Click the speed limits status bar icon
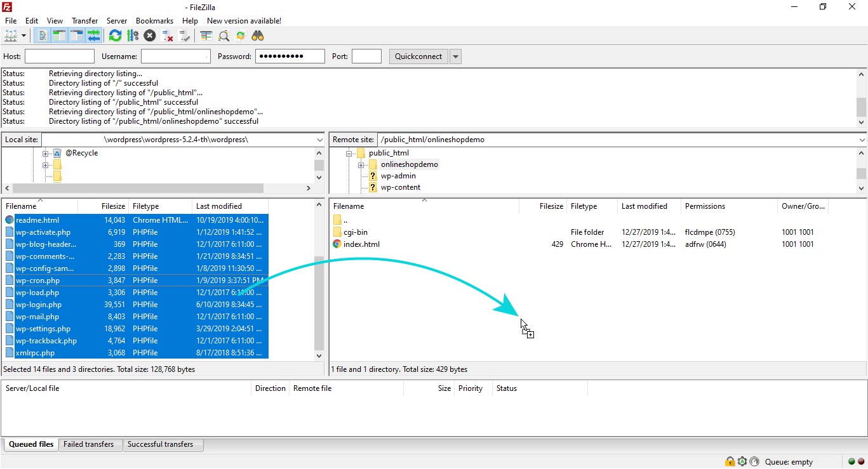This screenshot has height=469, width=868. coord(754,461)
